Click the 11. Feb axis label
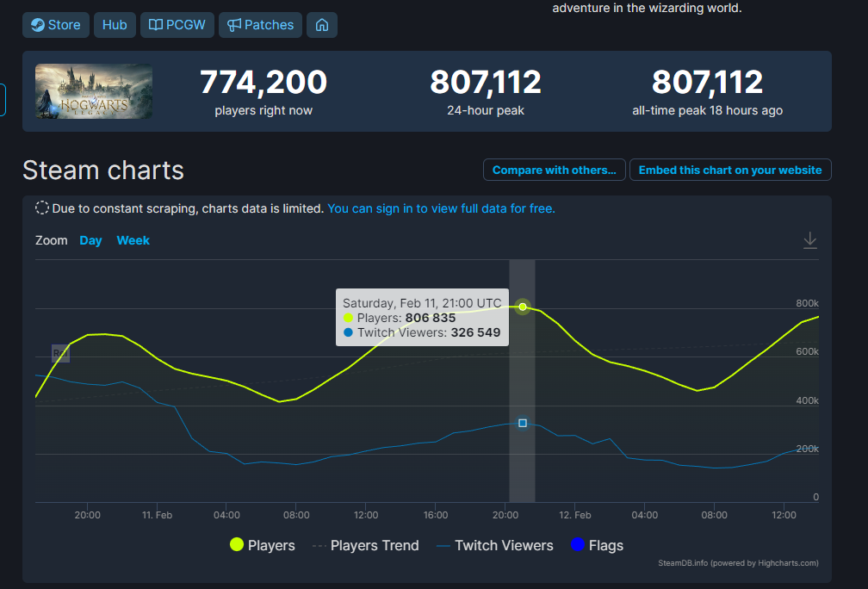868x589 pixels. tap(158, 515)
